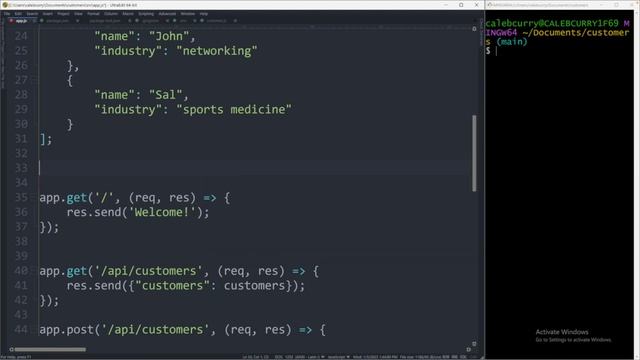The height and width of the screenshot is (360, 640).
Task: Click line number 24 in the gutter
Action: click(x=21, y=36)
